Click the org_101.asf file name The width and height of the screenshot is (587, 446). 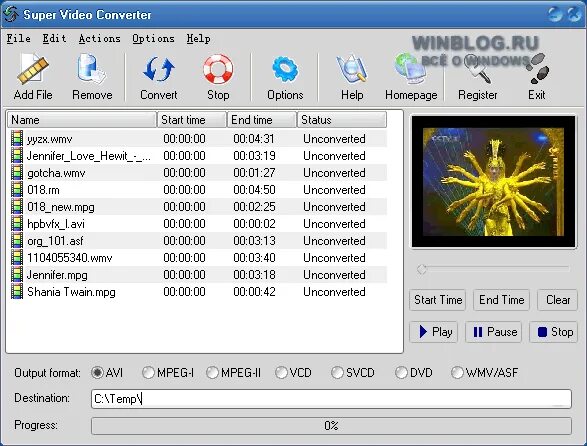tap(55, 241)
